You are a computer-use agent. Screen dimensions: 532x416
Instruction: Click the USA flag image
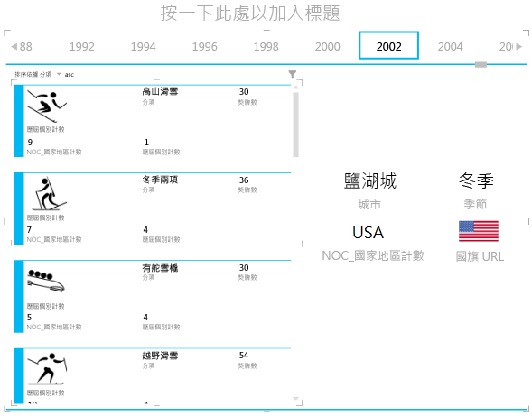point(479,231)
